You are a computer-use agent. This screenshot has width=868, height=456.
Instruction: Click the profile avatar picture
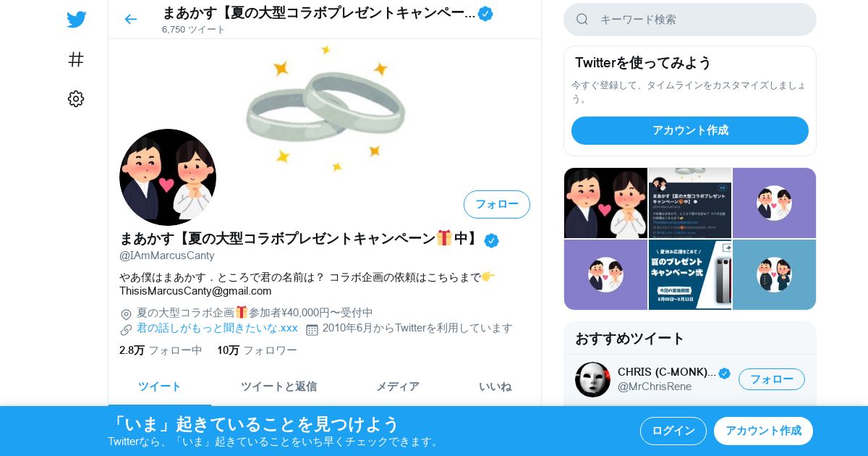tap(168, 177)
